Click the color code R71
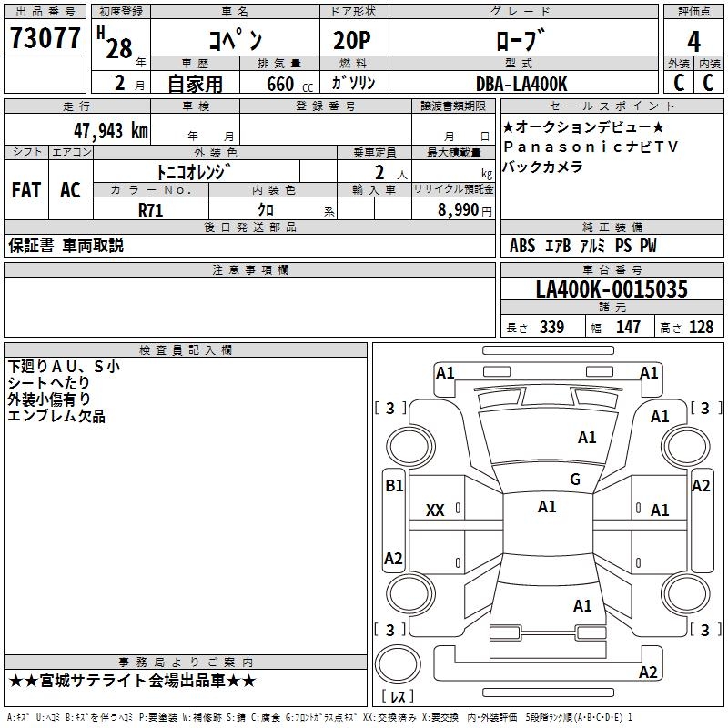 150,208
